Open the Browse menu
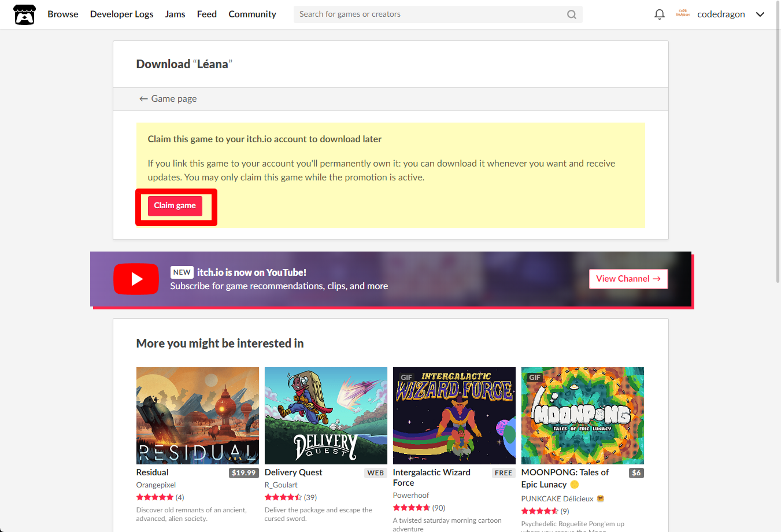781x532 pixels. coord(63,14)
